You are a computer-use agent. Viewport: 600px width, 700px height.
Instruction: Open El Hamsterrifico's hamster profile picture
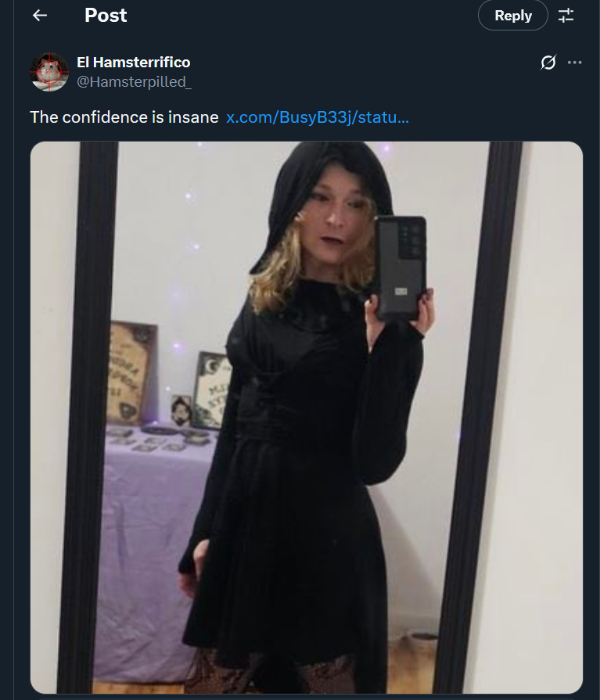click(49, 72)
